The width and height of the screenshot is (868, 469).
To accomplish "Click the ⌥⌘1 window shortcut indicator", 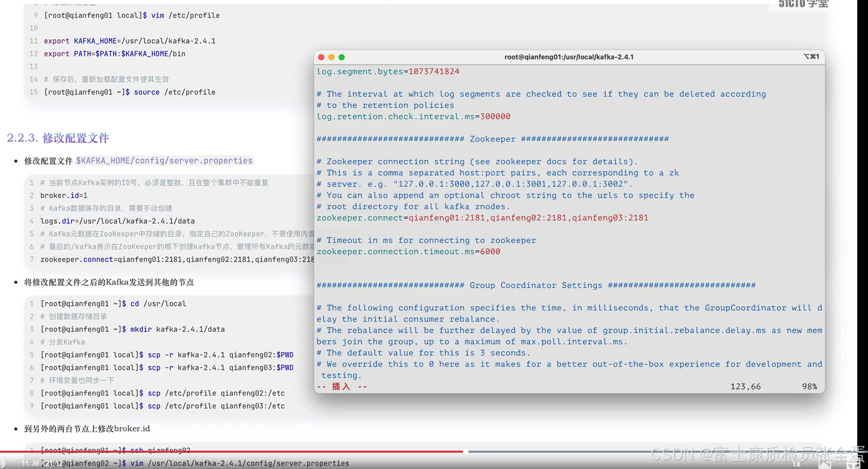I will pos(811,56).
